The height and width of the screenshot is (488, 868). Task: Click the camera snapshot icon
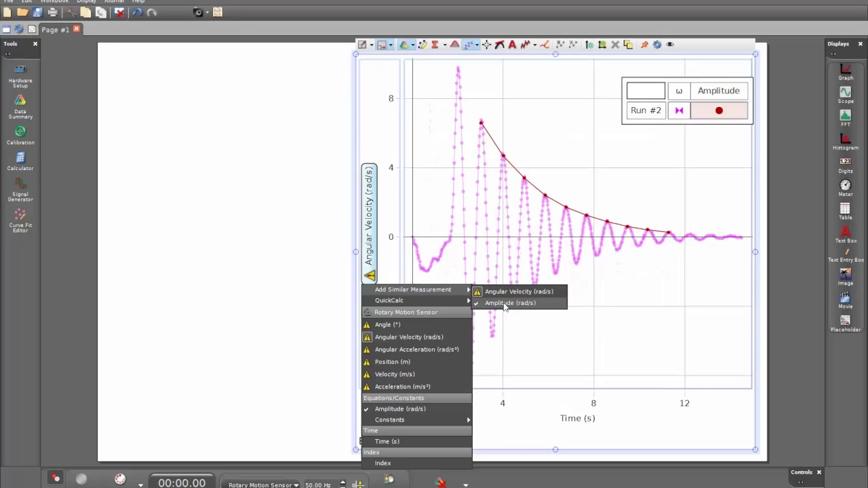198,12
